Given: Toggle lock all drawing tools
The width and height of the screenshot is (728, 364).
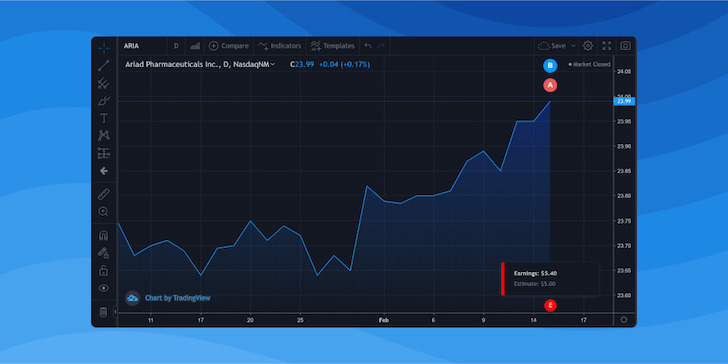Looking at the screenshot, I should [104, 270].
